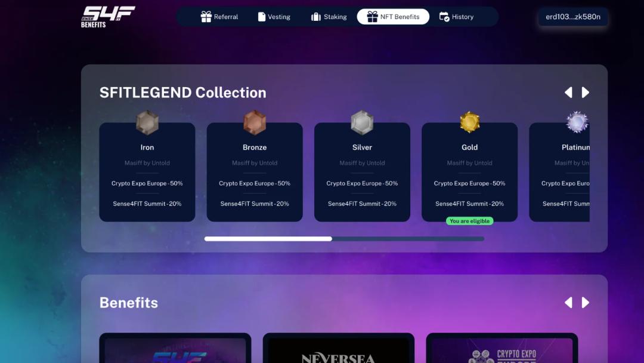Screen dimensions: 644x363
Task: Select the NFT Benefits tab
Action: tap(393, 17)
